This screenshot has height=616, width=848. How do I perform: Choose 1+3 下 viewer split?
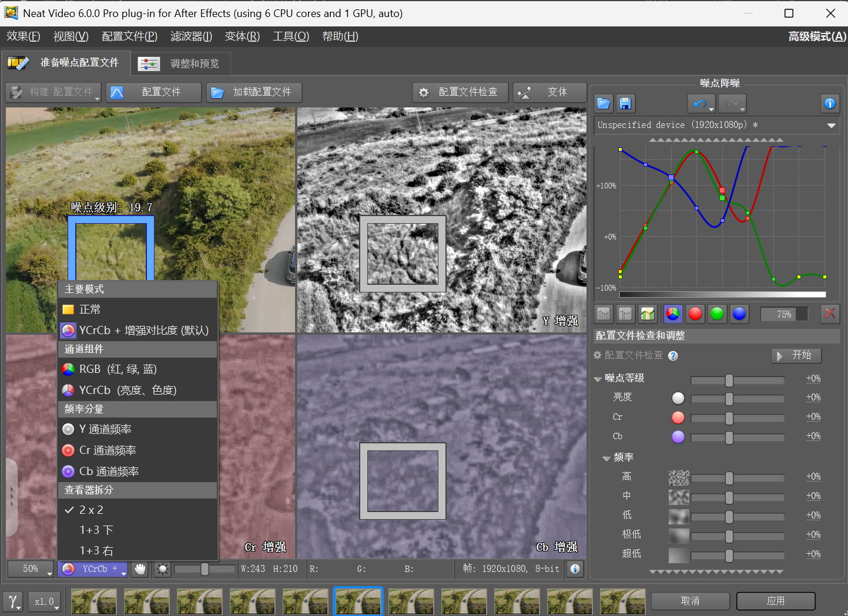[138, 530]
